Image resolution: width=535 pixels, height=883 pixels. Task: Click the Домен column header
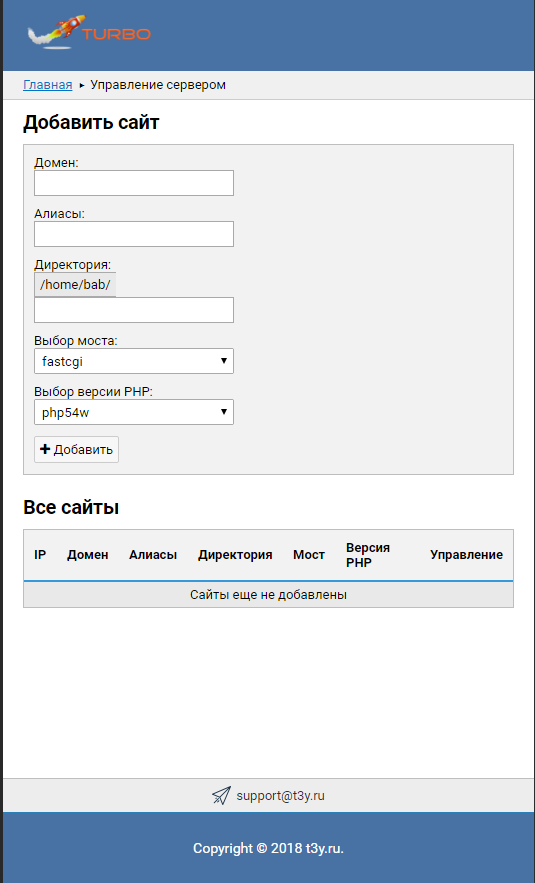click(88, 555)
